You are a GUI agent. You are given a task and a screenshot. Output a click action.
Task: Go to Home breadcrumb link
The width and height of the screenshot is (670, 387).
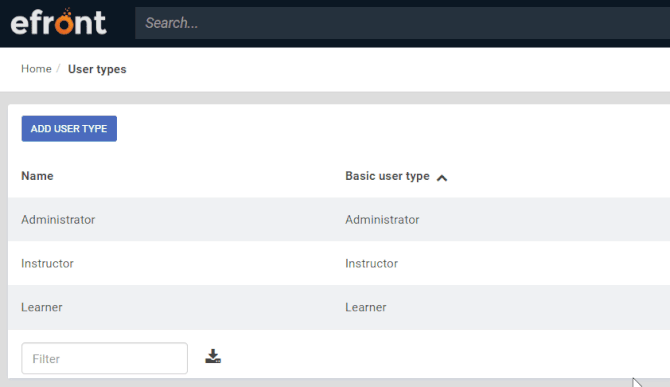[x=36, y=69]
